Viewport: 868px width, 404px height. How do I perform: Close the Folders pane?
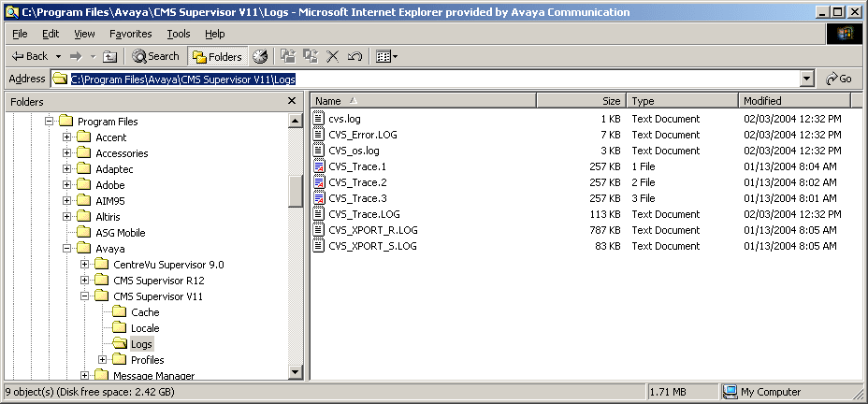click(292, 101)
